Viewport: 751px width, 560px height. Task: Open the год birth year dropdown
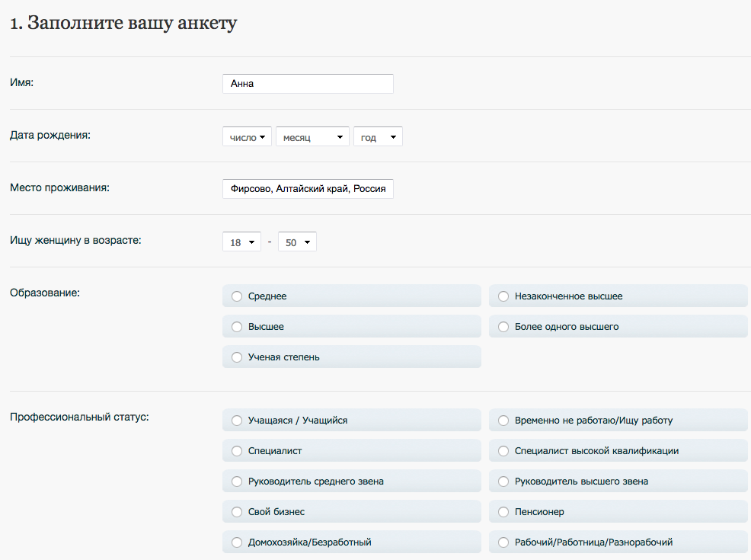pos(378,136)
